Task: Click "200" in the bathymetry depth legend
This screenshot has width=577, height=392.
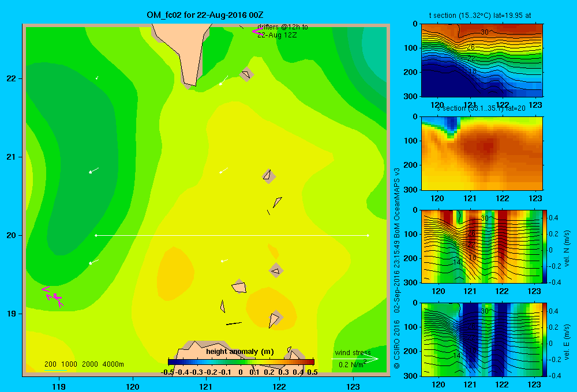Action: [x=50, y=364]
